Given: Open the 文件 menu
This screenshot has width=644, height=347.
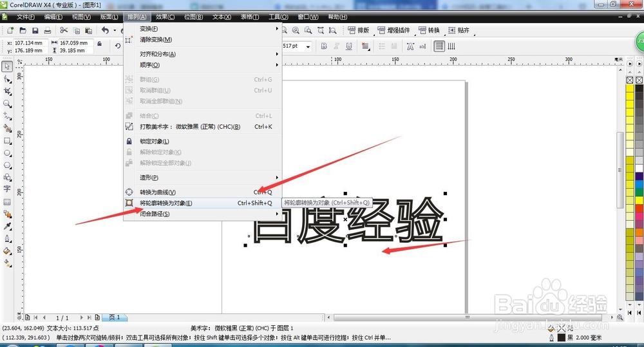Looking at the screenshot, I should 26,17.
